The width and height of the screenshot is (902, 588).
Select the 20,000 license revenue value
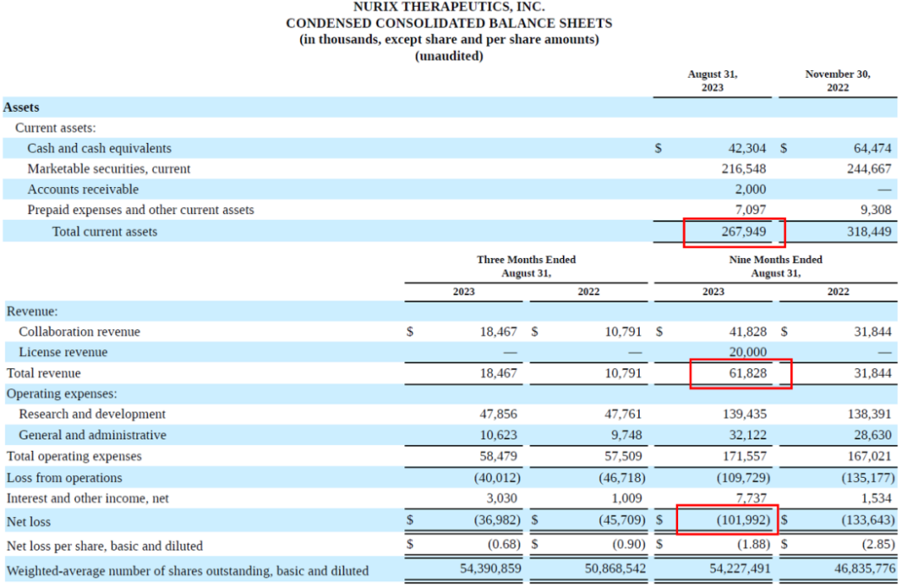tap(747, 352)
